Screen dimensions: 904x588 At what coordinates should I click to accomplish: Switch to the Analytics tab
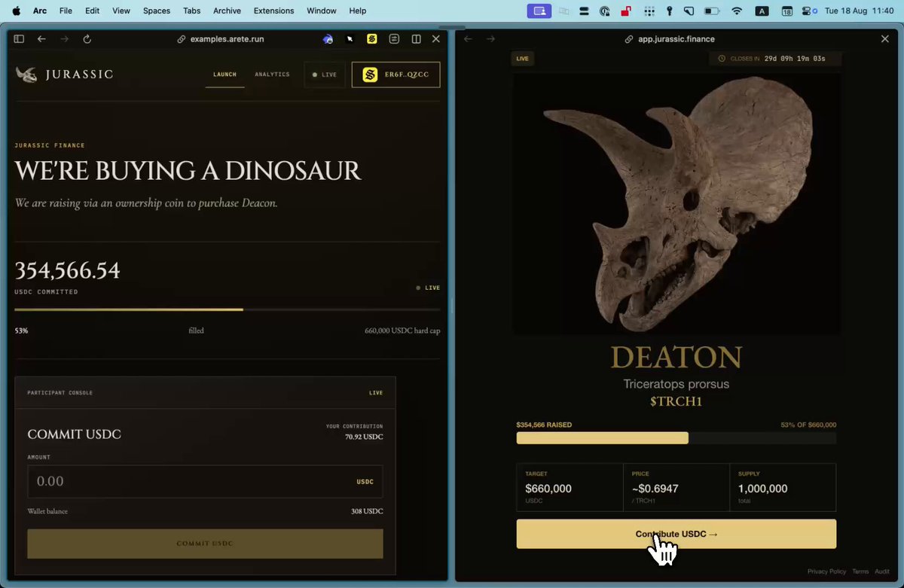tap(272, 75)
